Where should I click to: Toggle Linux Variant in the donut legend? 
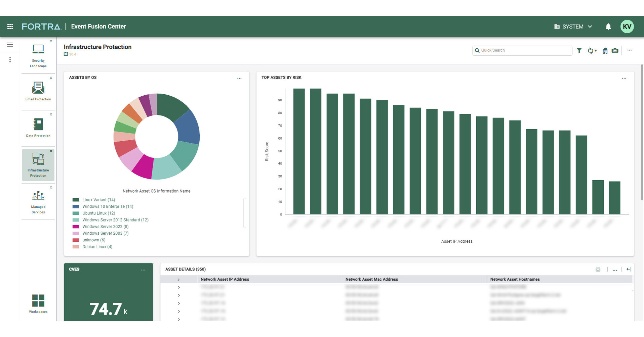(x=98, y=200)
